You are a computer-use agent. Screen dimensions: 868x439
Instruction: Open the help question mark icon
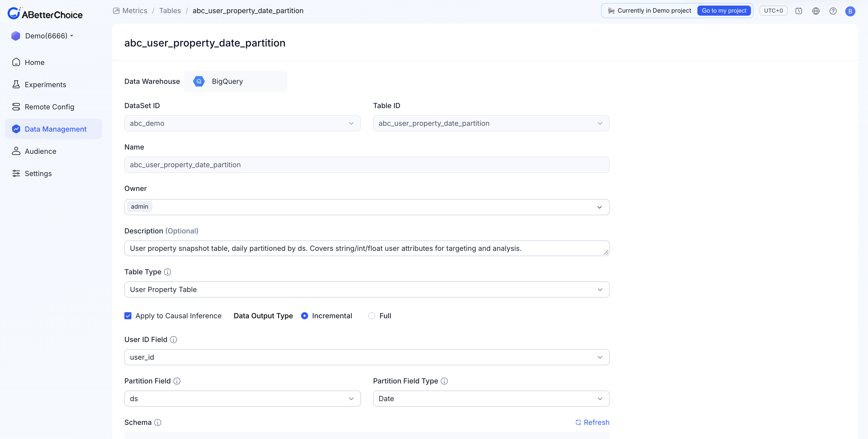click(x=833, y=11)
